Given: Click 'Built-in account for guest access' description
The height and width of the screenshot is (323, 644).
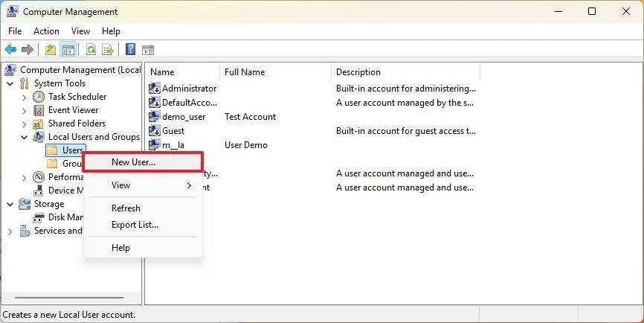Looking at the screenshot, I should (406, 131).
